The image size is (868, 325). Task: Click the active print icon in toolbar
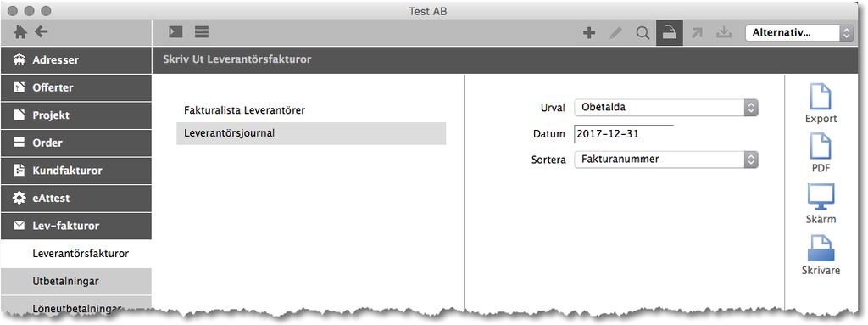[x=670, y=33]
